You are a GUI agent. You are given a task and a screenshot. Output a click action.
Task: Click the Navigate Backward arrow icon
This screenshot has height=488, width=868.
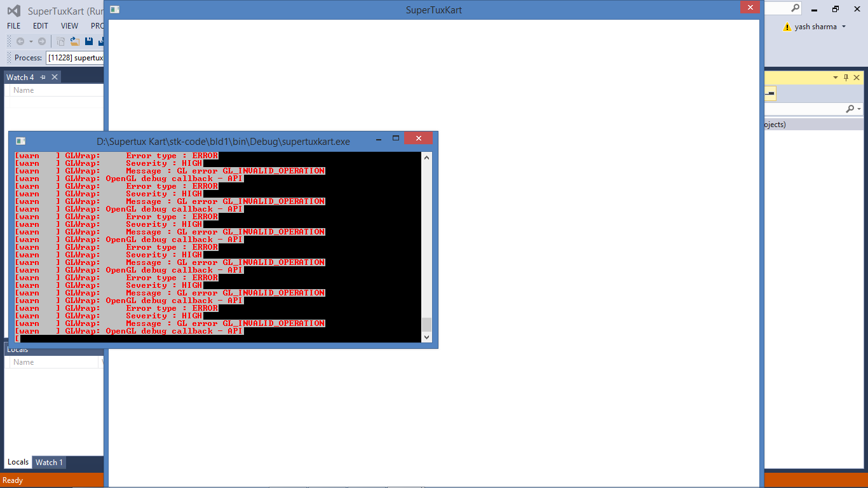coord(20,41)
